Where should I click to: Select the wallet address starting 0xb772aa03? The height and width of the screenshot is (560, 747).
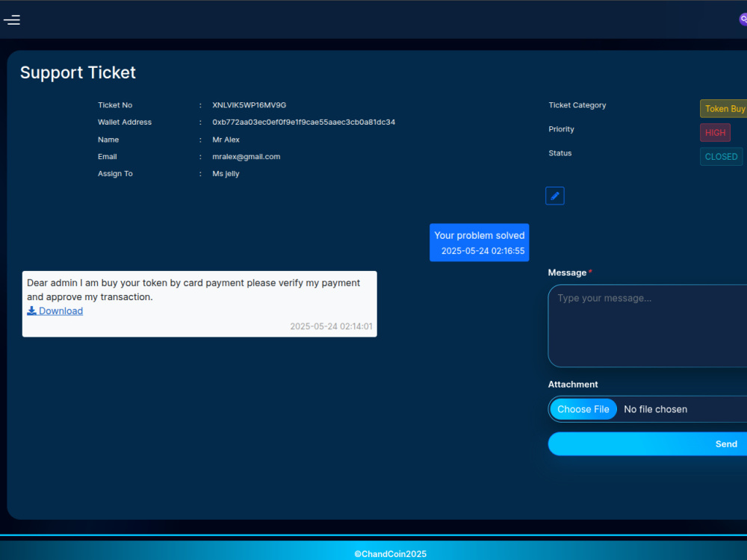[303, 122]
